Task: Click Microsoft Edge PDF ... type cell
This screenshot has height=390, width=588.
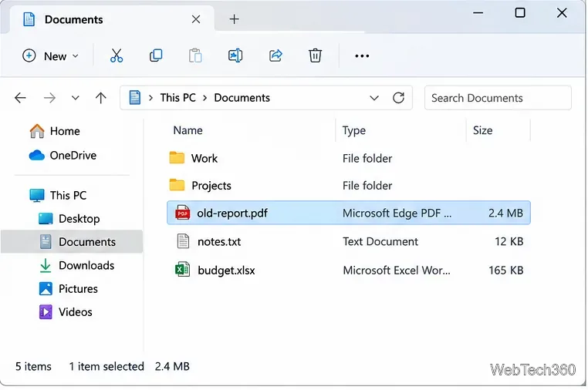Action: click(397, 213)
